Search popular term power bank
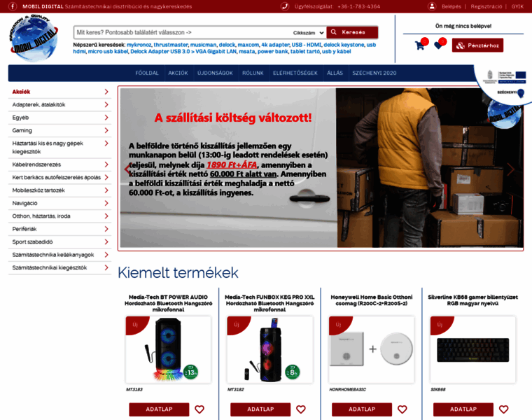The height and width of the screenshot is (420, 532). (x=272, y=52)
